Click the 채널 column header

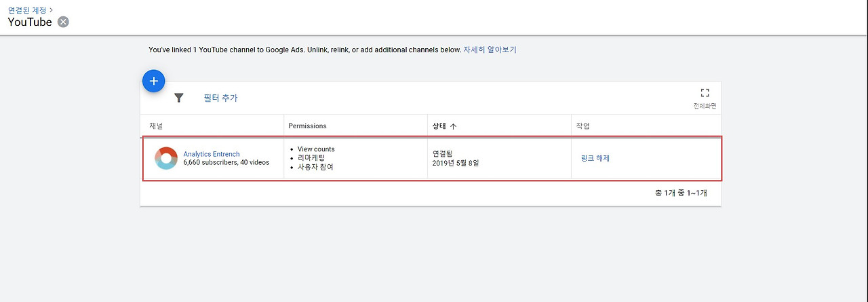156,126
